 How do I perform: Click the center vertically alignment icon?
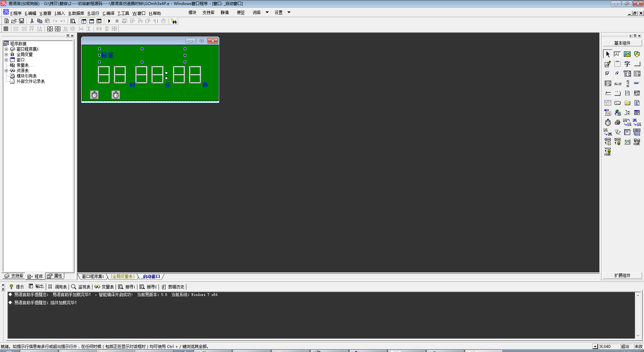pyautogui.click(x=58, y=29)
